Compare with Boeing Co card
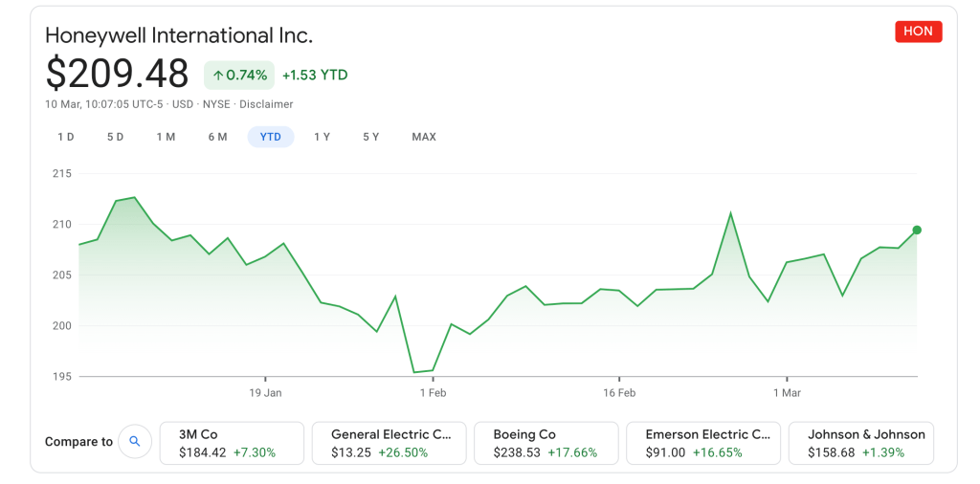The height and width of the screenshot is (484, 980). click(x=546, y=443)
